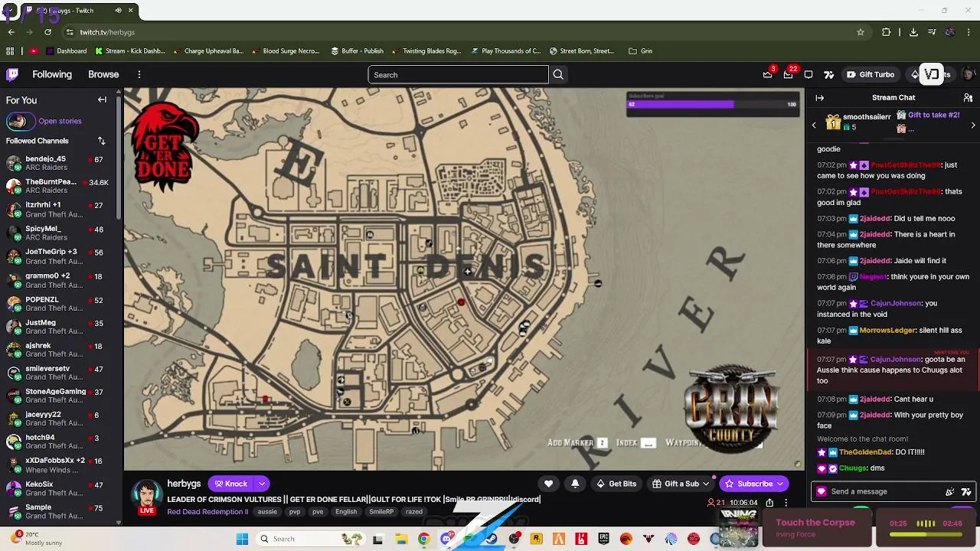980x551 pixels.
Task: Click the heart follow button
Action: click(x=548, y=484)
